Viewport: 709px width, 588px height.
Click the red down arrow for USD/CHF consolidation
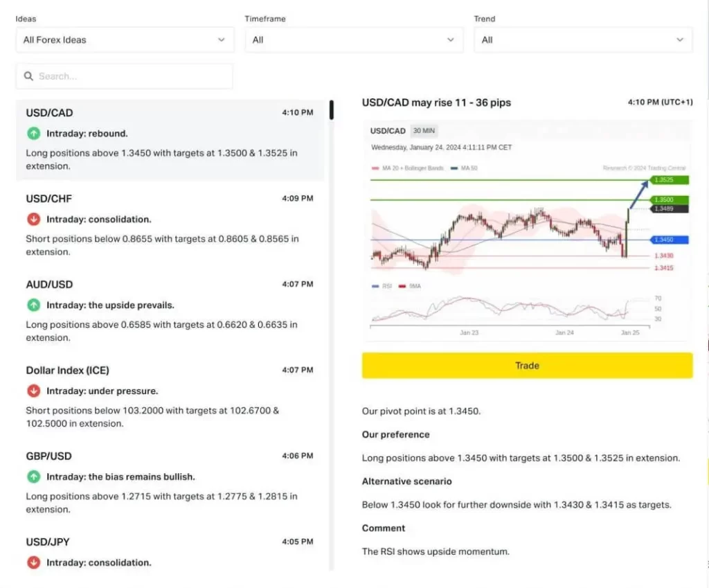point(33,219)
